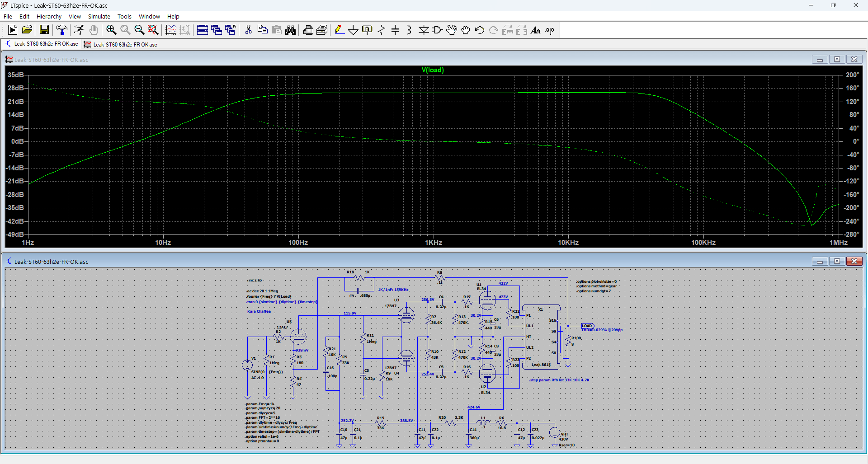Halt simulation using the hand icon
Image resolution: width=868 pixels, height=464 pixels.
[x=94, y=30]
